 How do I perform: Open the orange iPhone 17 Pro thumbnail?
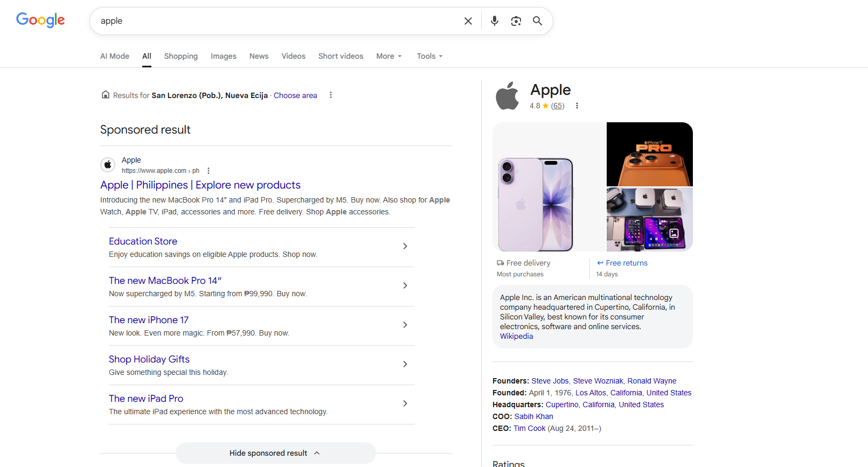pos(649,155)
